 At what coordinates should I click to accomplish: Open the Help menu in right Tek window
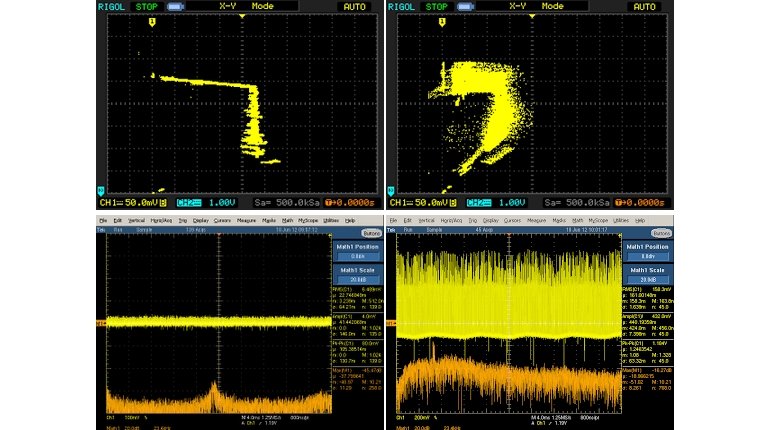[x=639, y=220]
